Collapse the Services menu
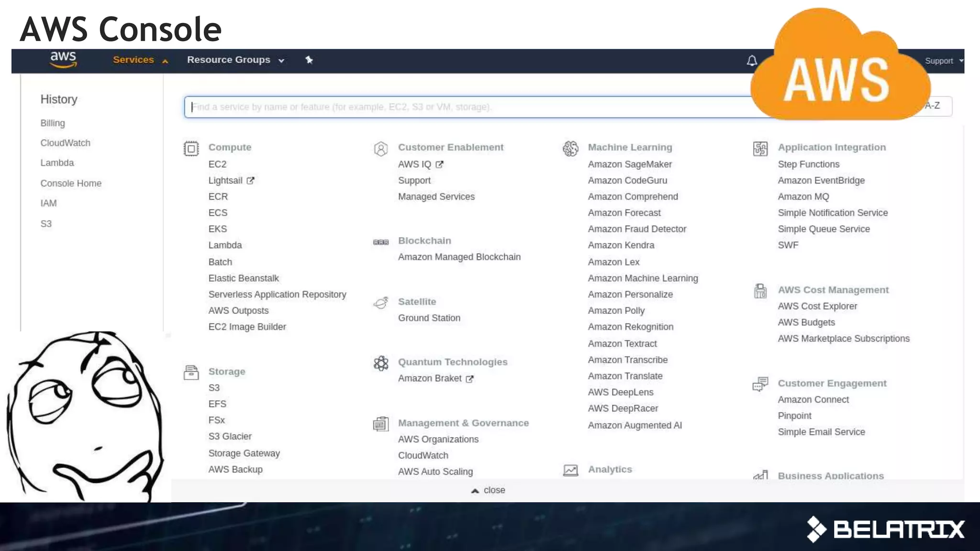This screenshot has height=551, width=980. pos(141,60)
